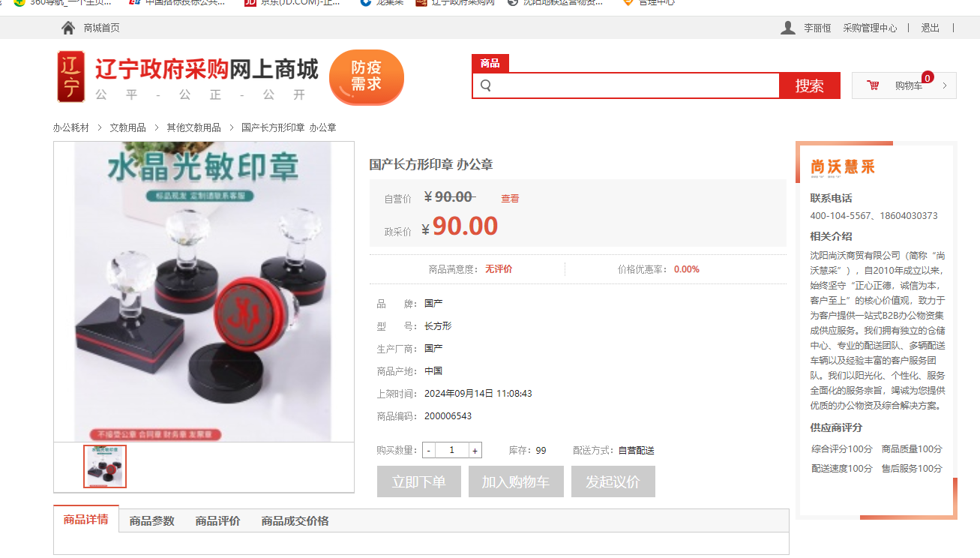
Task: Open the 查看 link beside 自营价
Action: pos(510,199)
